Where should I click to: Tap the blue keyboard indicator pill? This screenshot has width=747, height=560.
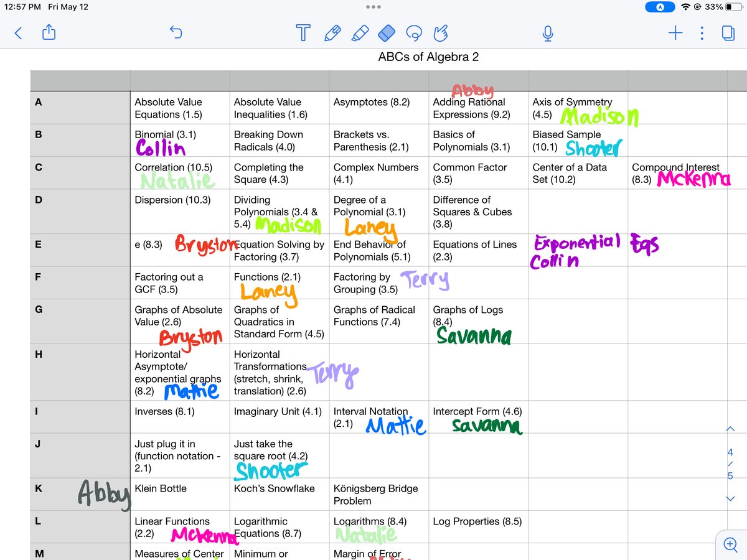coord(660,7)
